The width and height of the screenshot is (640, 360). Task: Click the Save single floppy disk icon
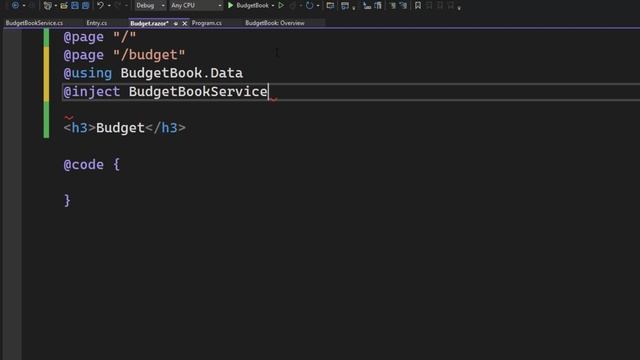tap(75, 5)
